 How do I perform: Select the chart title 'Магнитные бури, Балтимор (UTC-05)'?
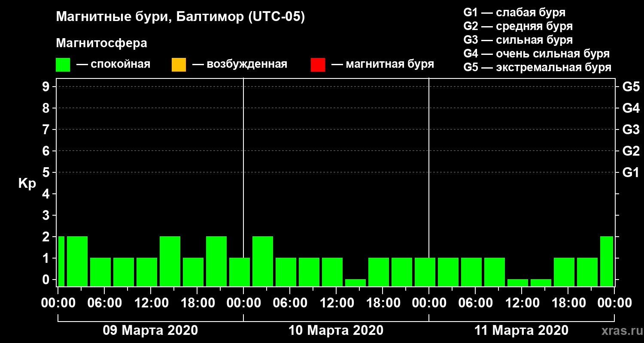[x=180, y=17]
